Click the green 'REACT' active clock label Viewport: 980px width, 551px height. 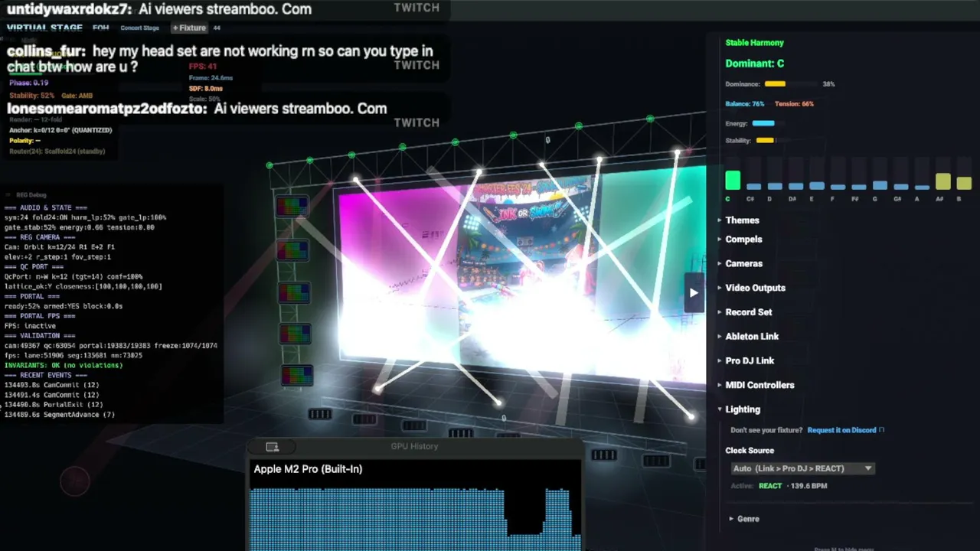tap(770, 486)
